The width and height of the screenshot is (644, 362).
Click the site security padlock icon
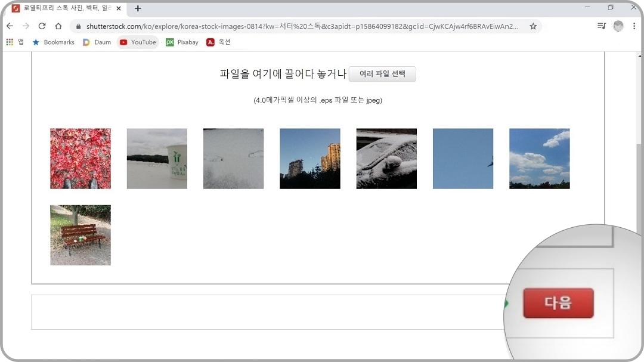pyautogui.click(x=78, y=26)
